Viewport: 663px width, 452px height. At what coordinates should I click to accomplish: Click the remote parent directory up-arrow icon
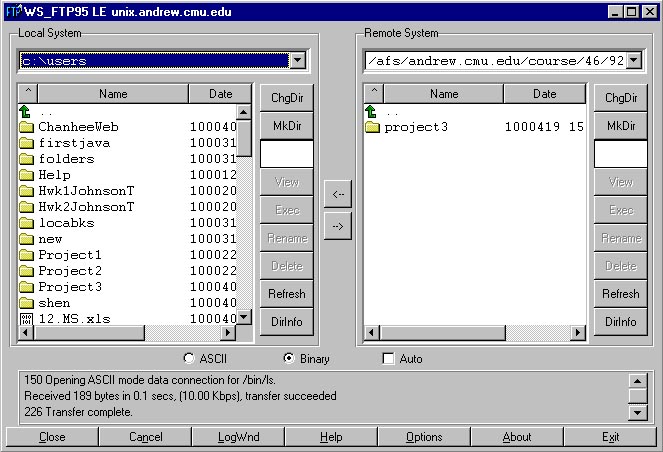tap(370, 112)
